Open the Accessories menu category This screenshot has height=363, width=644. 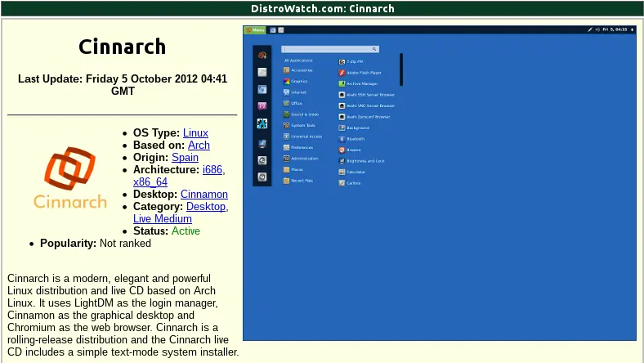tap(298, 70)
